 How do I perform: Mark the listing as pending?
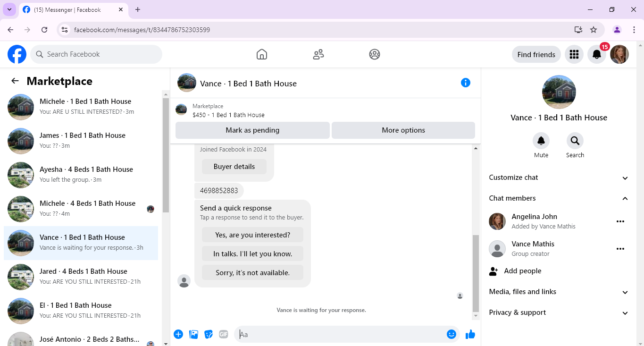[x=252, y=130]
